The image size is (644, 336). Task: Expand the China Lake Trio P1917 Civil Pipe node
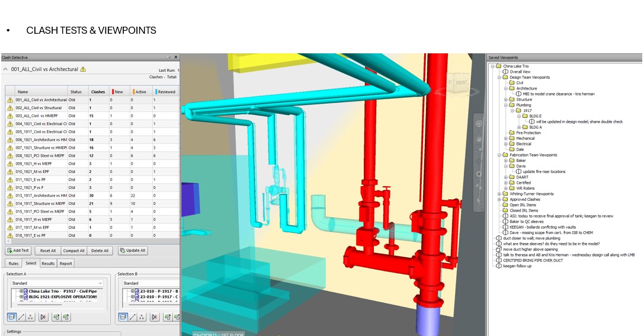(x=21, y=291)
